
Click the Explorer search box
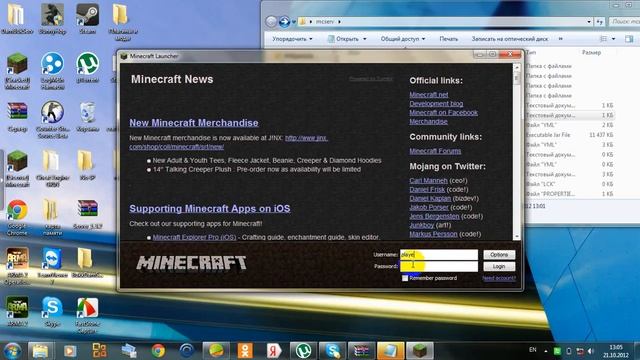point(624,21)
